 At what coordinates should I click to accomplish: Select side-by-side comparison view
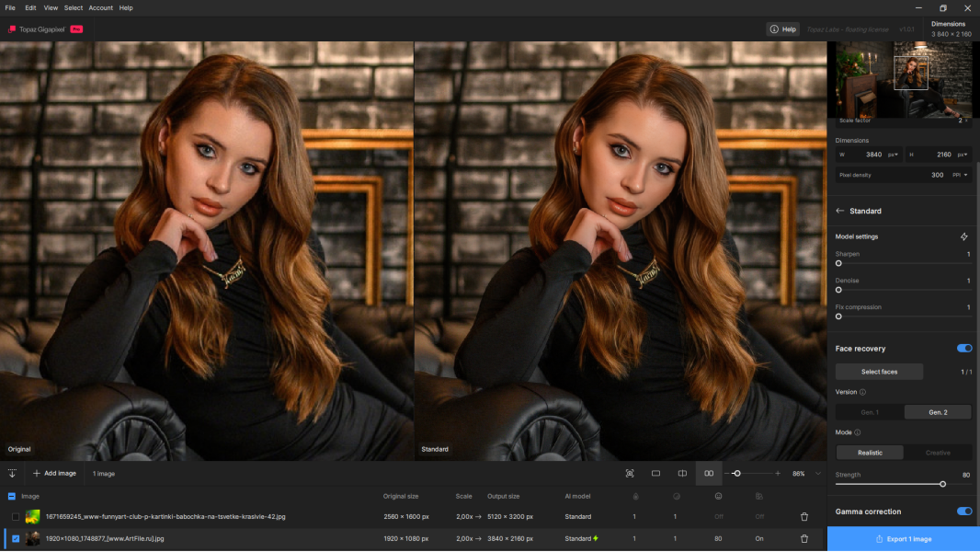click(x=709, y=473)
